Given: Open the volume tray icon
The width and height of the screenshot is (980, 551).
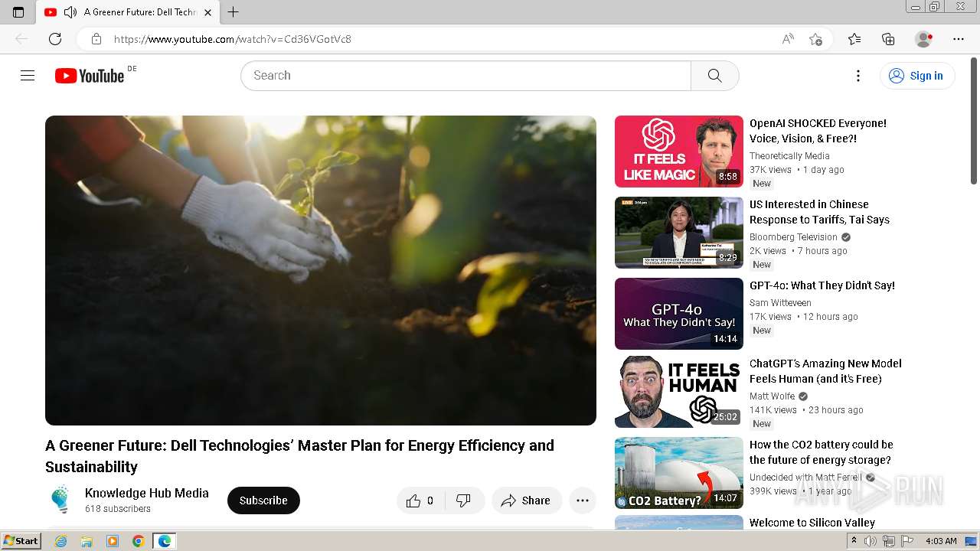Looking at the screenshot, I should point(871,541).
